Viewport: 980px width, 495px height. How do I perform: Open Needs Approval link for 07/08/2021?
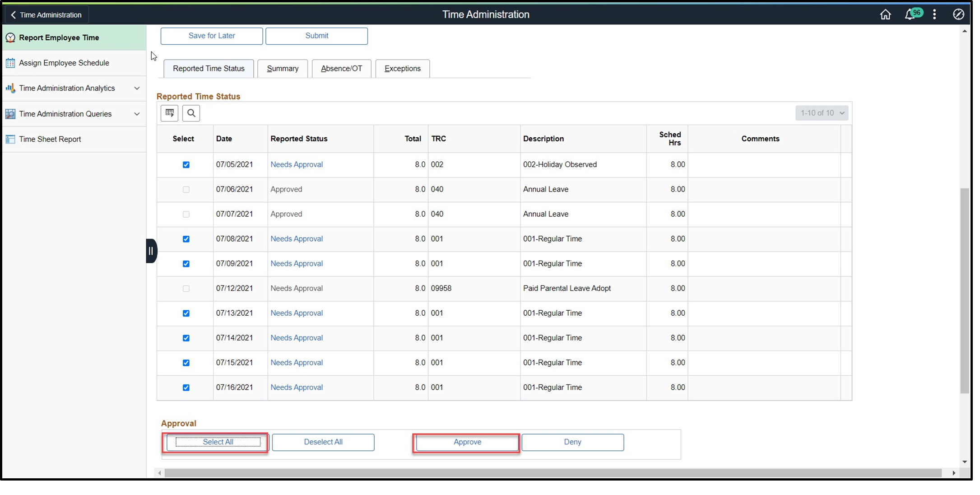pyautogui.click(x=296, y=238)
